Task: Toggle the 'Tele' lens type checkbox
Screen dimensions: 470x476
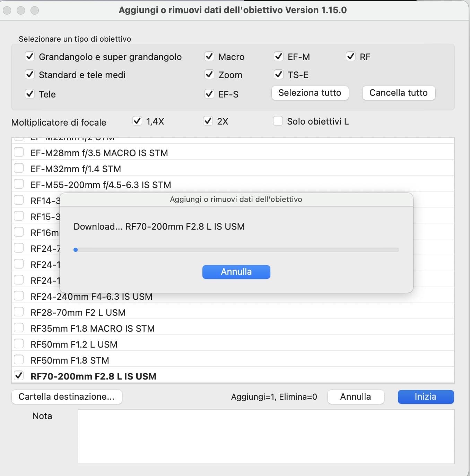Action: (x=30, y=94)
